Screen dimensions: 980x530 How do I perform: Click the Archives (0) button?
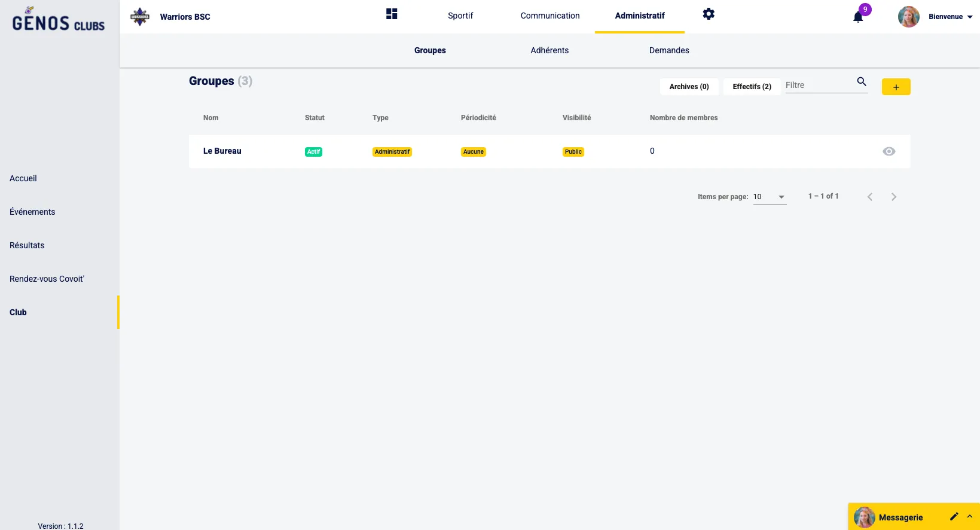689,87
